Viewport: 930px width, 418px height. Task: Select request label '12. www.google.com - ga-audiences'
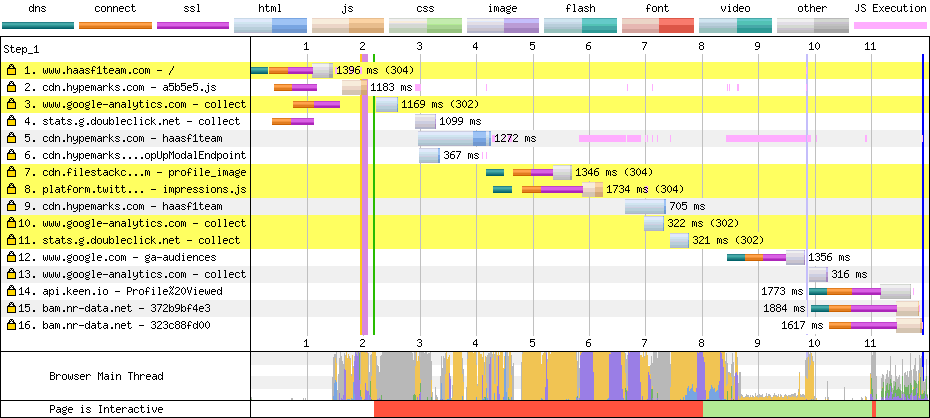pyautogui.click(x=117, y=257)
